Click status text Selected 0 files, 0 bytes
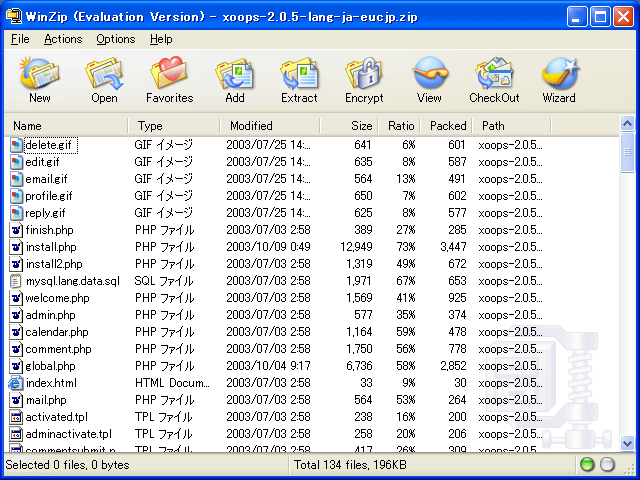Image resolution: width=640 pixels, height=480 pixels. click(67, 465)
